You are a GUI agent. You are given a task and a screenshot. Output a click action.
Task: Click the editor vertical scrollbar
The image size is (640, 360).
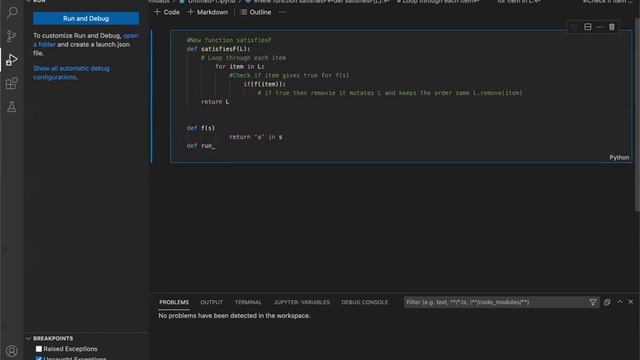click(x=637, y=114)
